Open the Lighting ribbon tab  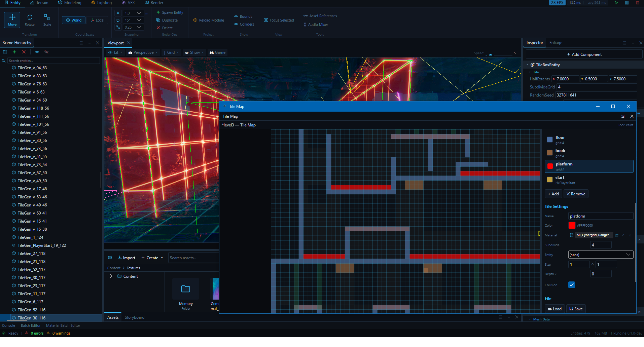pyautogui.click(x=101, y=3)
